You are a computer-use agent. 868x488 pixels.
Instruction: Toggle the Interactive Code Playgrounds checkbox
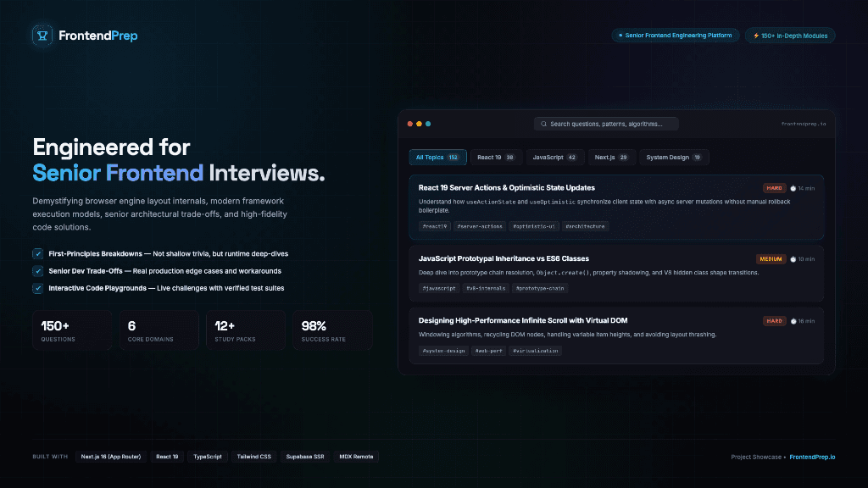point(37,288)
